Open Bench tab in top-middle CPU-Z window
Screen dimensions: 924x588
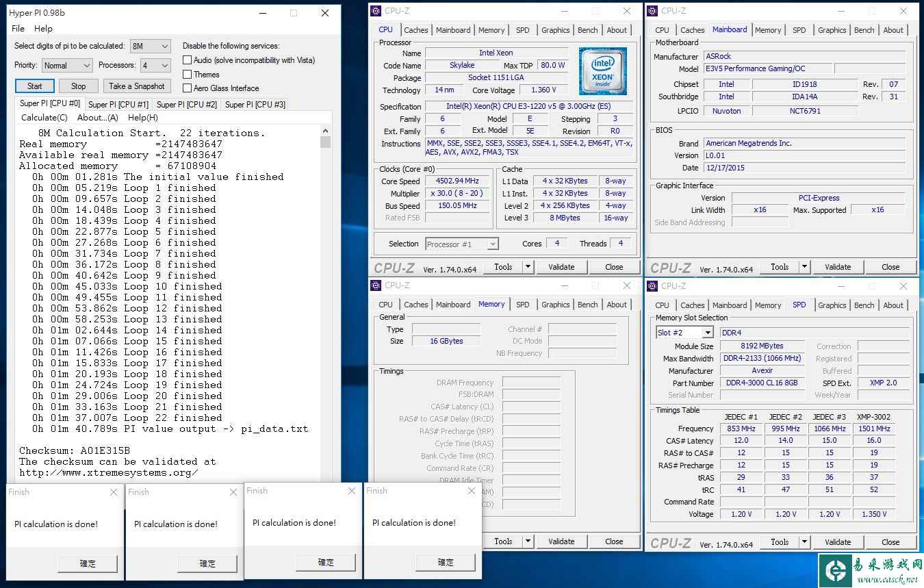tap(587, 30)
